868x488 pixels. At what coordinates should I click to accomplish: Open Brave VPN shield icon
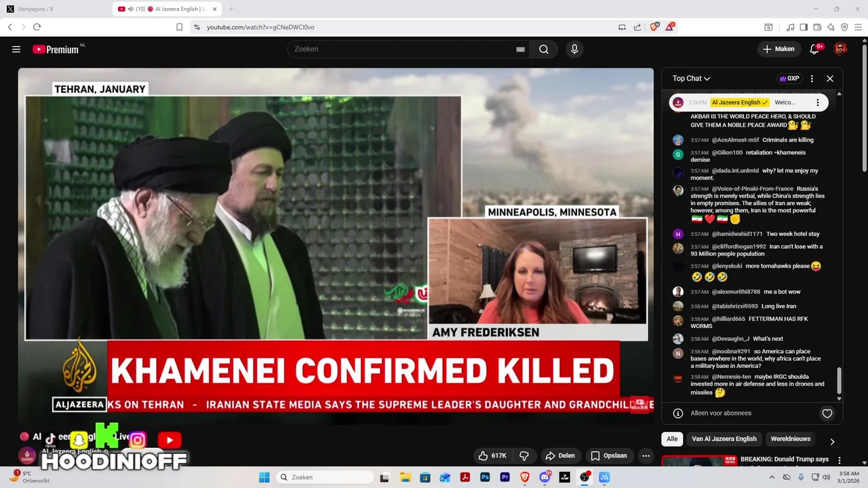coord(844,27)
